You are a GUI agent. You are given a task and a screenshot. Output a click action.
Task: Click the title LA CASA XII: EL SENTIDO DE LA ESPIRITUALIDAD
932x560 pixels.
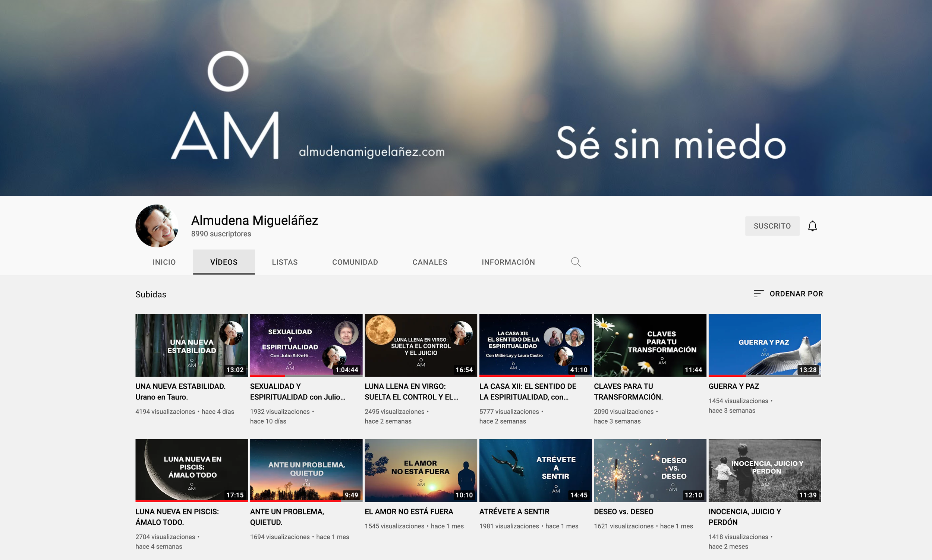528,392
